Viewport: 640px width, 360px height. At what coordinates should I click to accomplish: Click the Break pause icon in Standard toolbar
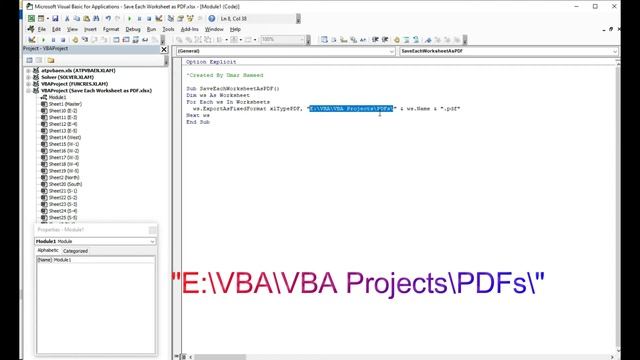click(139, 18)
